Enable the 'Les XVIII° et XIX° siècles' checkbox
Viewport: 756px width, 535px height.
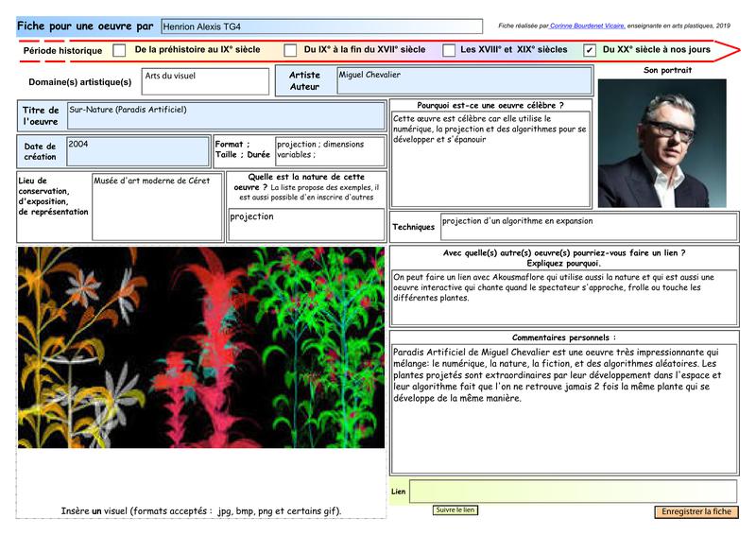450,51
